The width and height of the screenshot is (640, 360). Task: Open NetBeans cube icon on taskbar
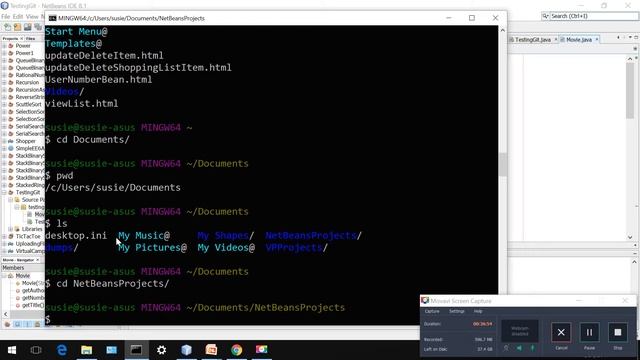click(187, 350)
